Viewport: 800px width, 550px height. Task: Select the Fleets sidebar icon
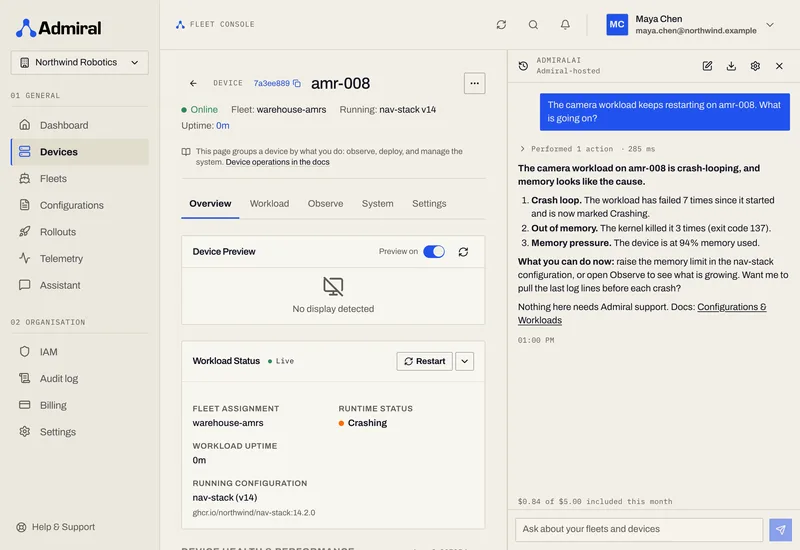pos(24,179)
